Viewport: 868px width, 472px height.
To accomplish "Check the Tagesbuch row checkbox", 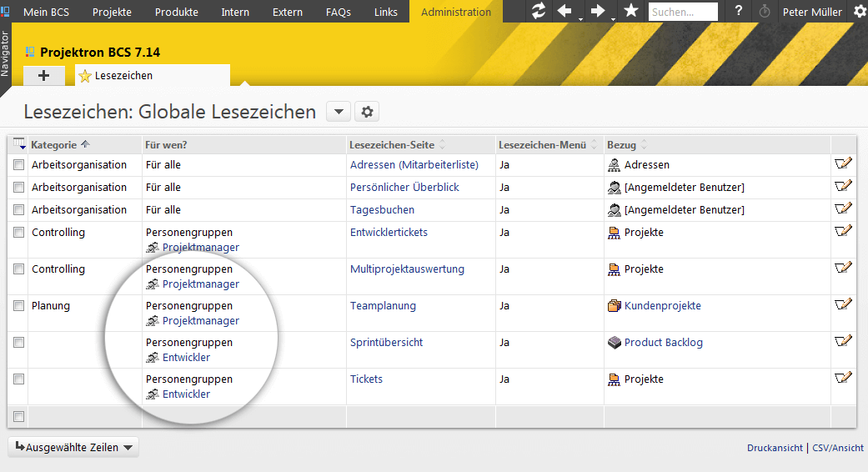I will (19, 210).
